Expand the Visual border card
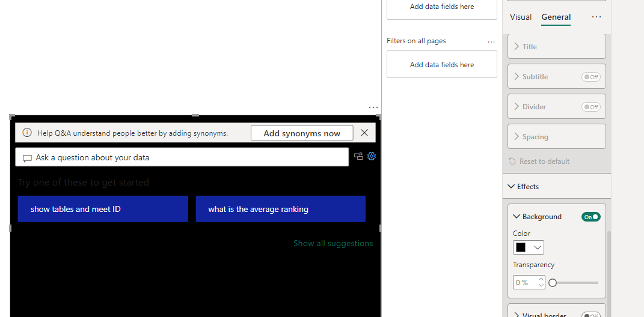The height and width of the screenshot is (317, 644). coord(517,315)
